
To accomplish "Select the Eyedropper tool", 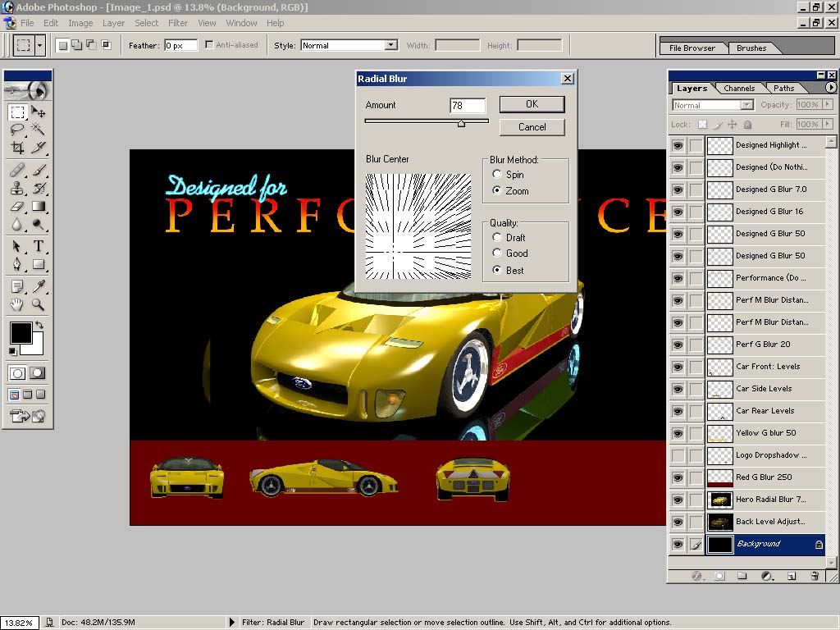I will (39, 286).
